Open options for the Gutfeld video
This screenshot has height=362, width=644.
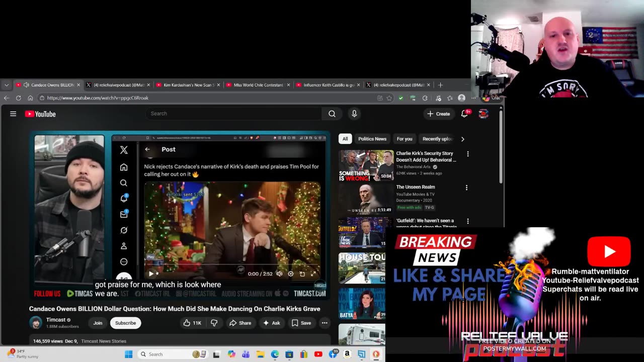pos(468,221)
